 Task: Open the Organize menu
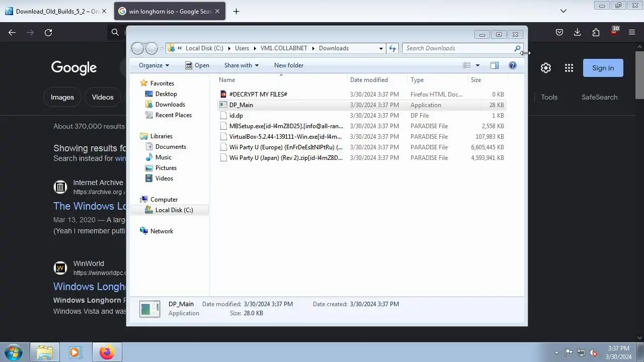pos(154,65)
